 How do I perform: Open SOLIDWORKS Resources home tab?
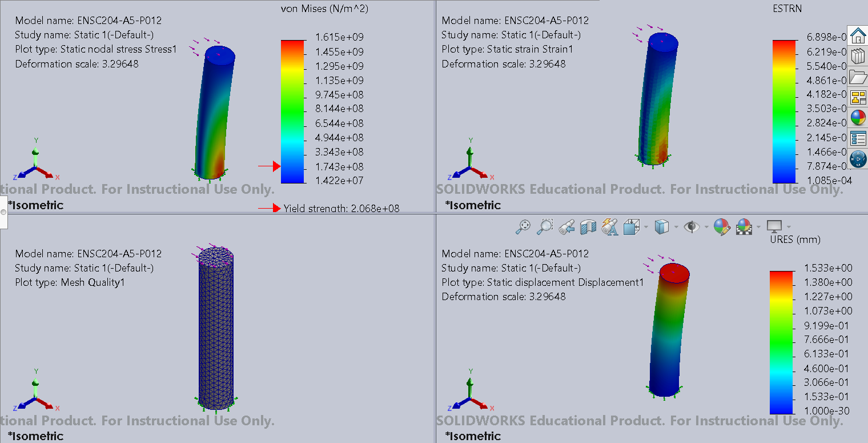(x=858, y=35)
